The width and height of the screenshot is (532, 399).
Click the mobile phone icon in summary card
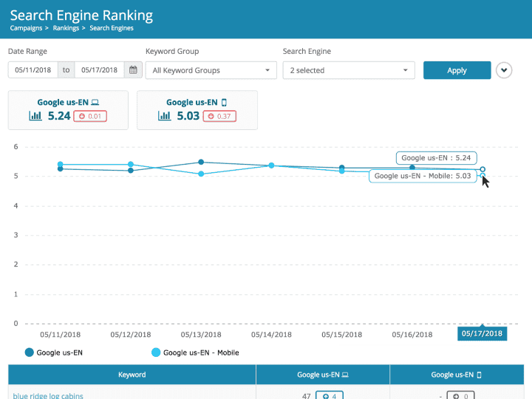(x=224, y=103)
